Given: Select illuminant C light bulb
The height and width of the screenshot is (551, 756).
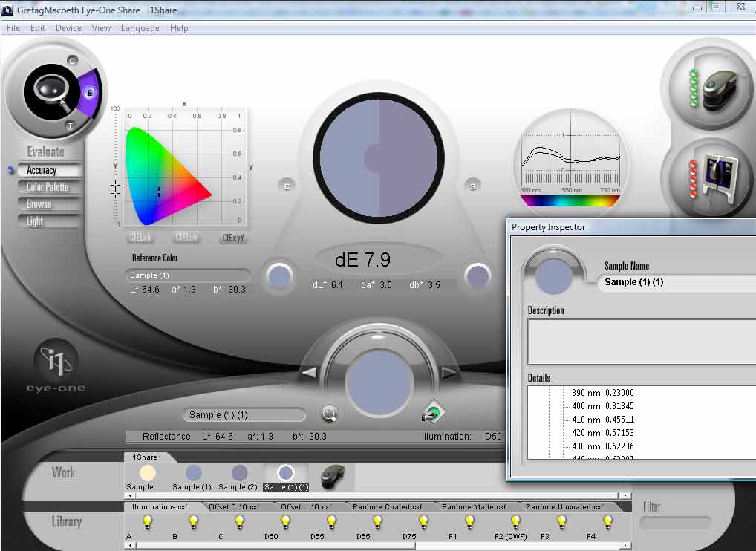Looking at the screenshot, I should click(x=239, y=521).
